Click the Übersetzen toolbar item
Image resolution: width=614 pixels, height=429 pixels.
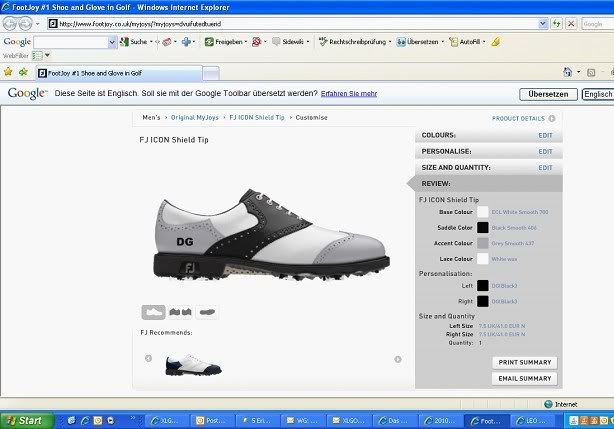[417, 42]
